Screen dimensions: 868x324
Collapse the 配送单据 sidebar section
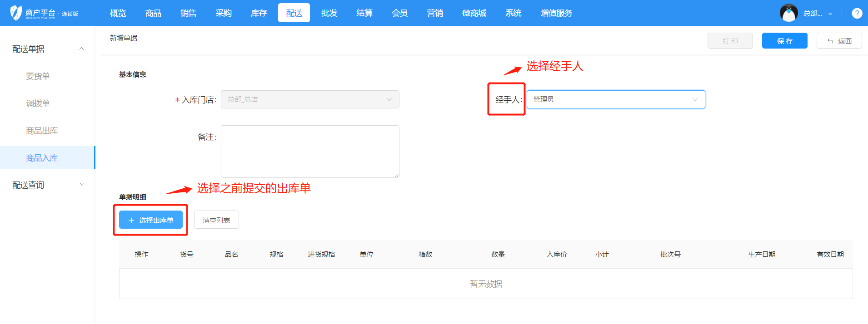pos(82,49)
